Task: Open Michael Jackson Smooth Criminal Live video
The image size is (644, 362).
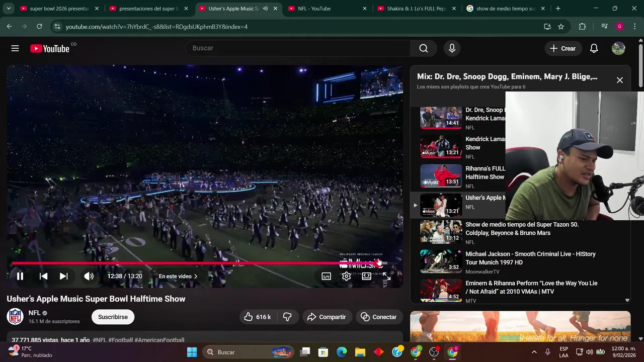Action: [530, 258]
